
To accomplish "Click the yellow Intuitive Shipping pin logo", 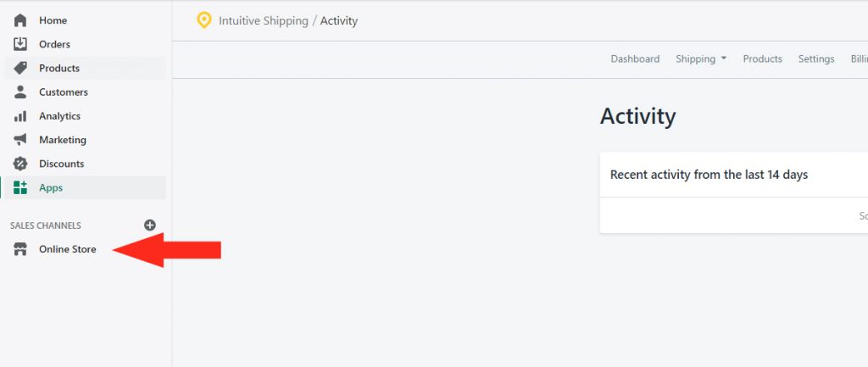I will (204, 20).
